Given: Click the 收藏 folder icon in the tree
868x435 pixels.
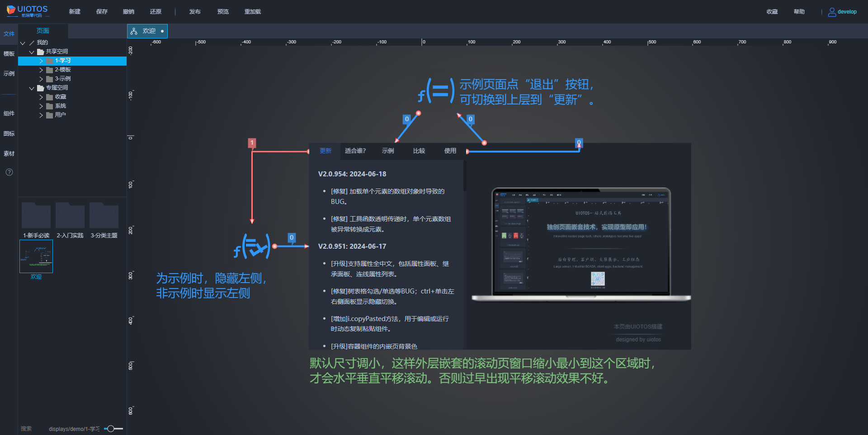Looking at the screenshot, I should click(50, 97).
